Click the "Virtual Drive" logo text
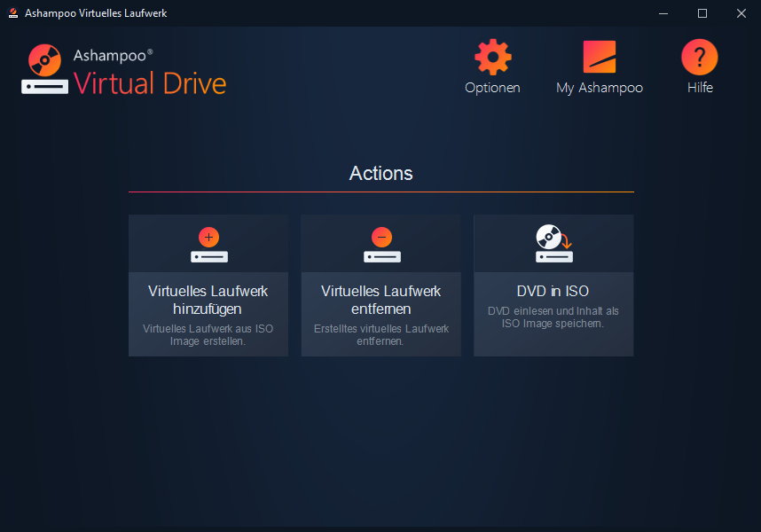 click(150, 83)
